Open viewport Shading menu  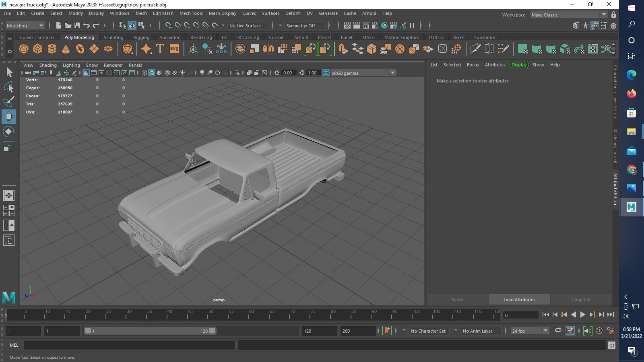48,65
